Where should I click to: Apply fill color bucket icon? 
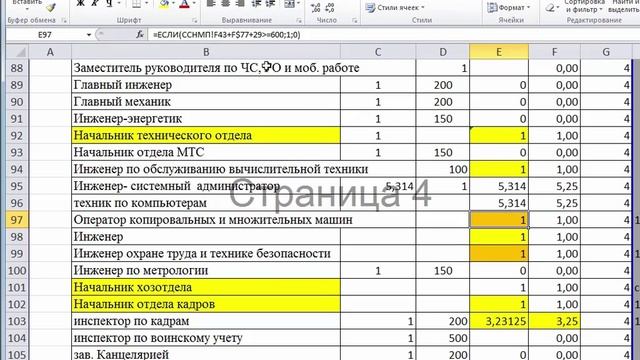pos(164,4)
